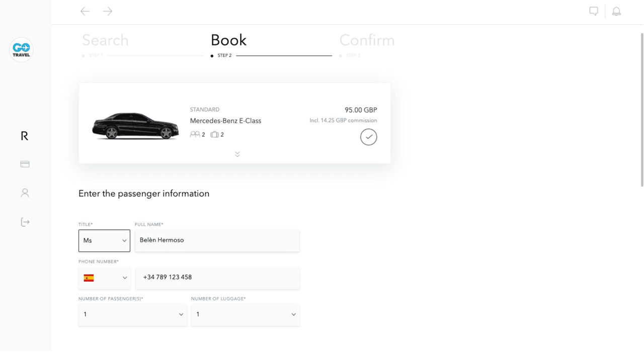Go to the Search step tab
Viewport: 644px width, 353px height.
click(105, 40)
